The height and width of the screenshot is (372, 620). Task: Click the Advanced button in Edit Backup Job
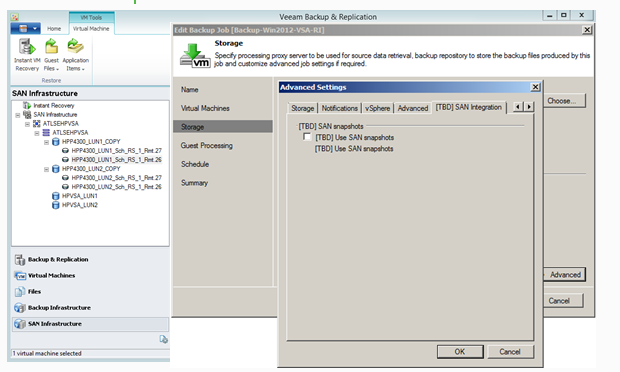pos(564,275)
